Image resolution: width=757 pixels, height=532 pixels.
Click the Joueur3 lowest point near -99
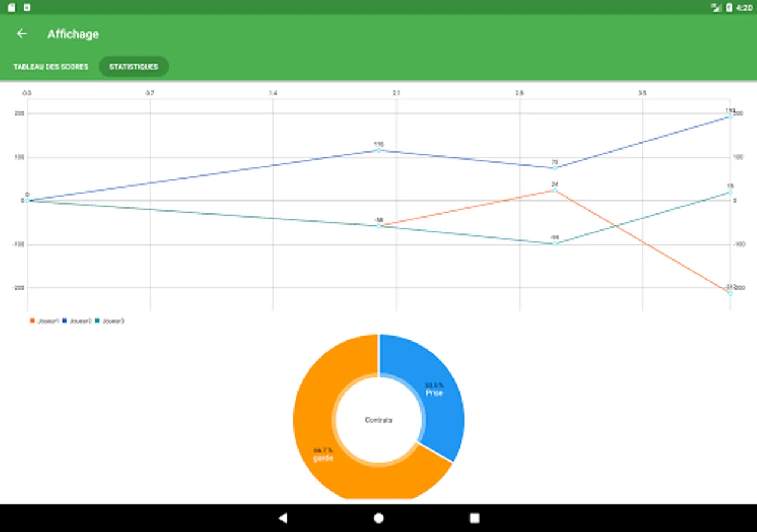click(x=554, y=243)
